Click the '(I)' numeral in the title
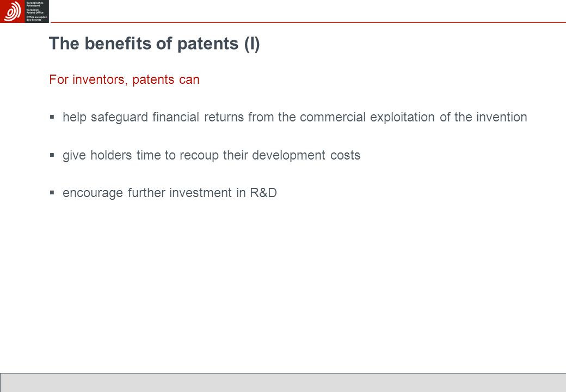 coord(252,44)
